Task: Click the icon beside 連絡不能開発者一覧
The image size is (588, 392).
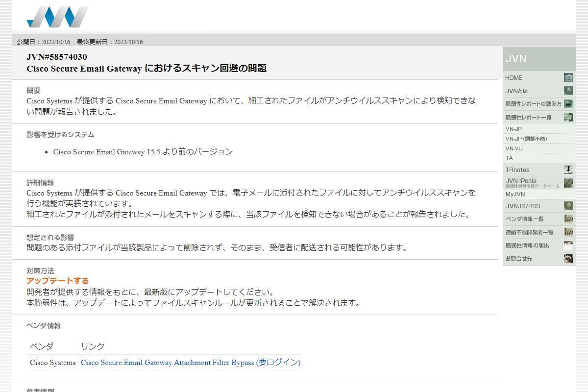Action: 568,232
